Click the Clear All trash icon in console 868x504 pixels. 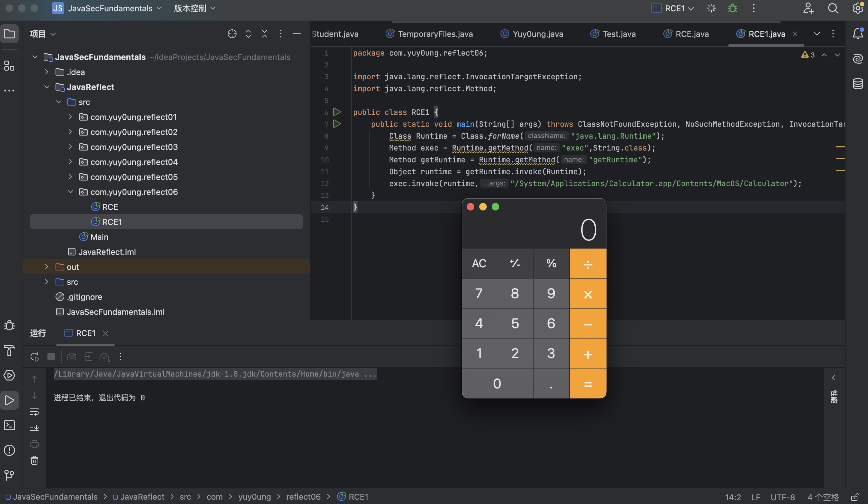click(34, 460)
